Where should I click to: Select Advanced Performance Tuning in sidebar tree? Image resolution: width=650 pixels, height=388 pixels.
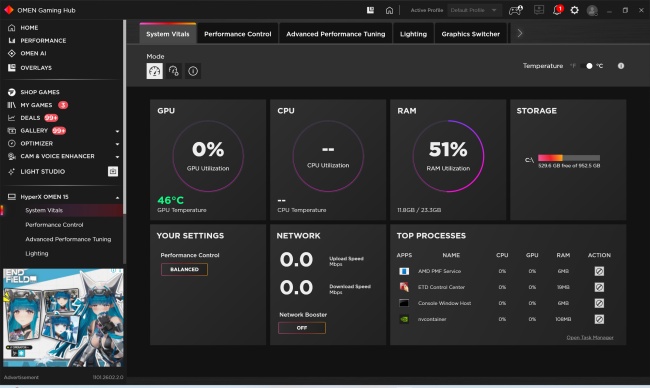(68, 239)
